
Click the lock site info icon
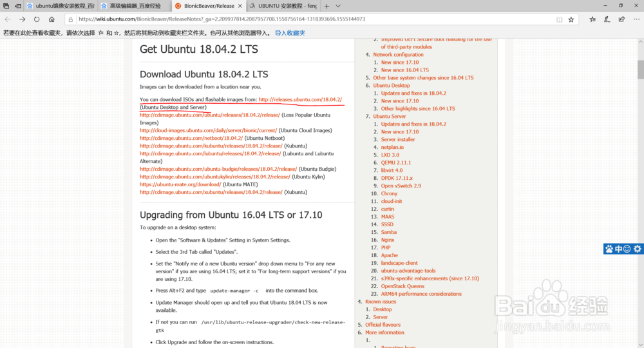(71, 19)
